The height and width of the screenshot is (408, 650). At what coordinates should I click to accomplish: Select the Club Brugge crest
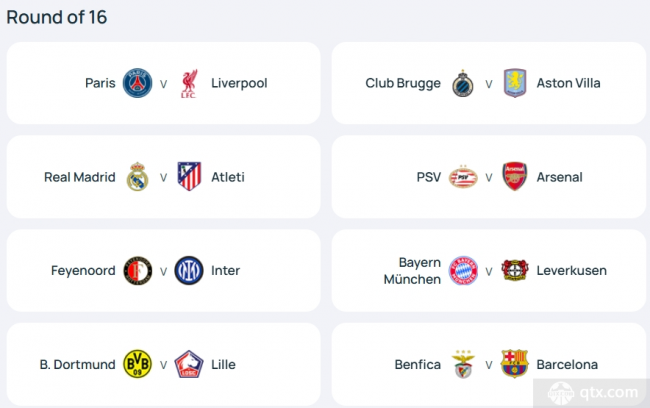[x=463, y=83]
